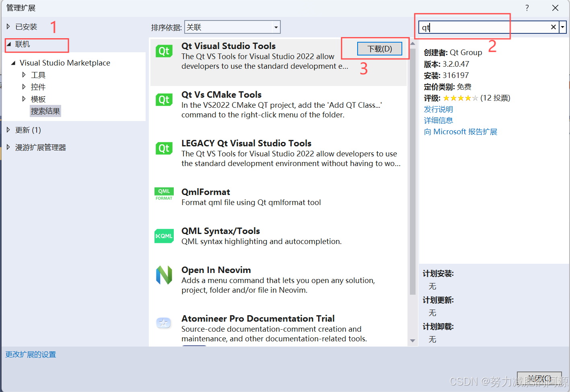
Task: Expand the 漫游扩展管理器 category
Action: [8, 147]
